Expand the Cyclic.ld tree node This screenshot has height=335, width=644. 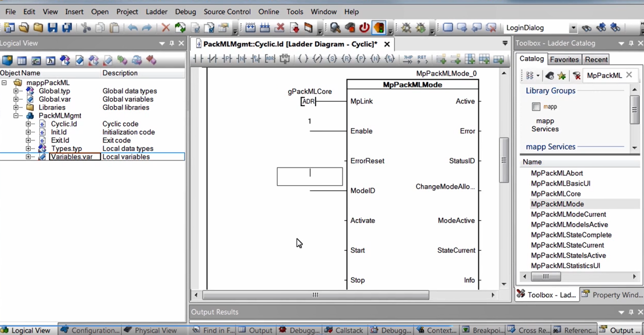28,124
